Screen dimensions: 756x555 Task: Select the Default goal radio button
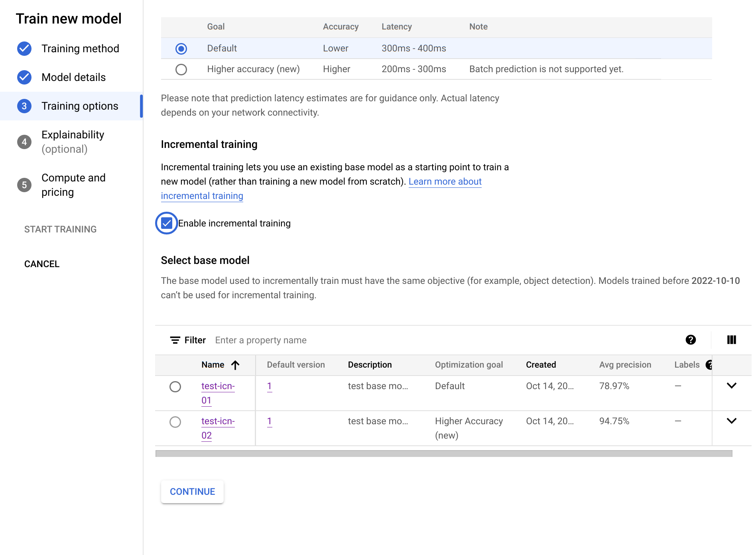click(181, 49)
